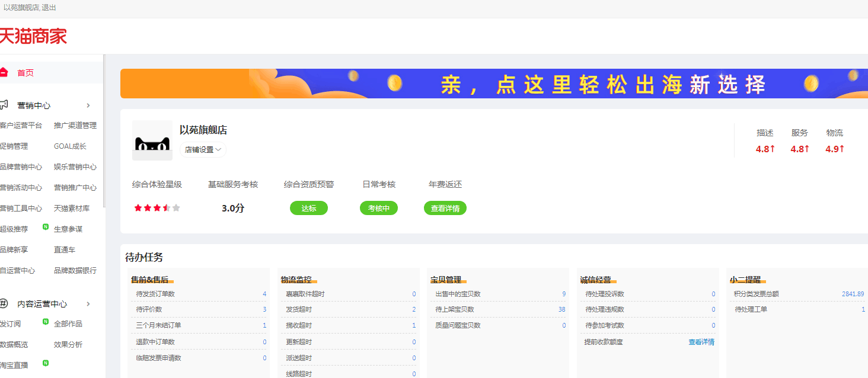Open 生意参谋 in the sidebar
Image resolution: width=868 pixels, height=378 pixels.
pyautogui.click(x=68, y=229)
